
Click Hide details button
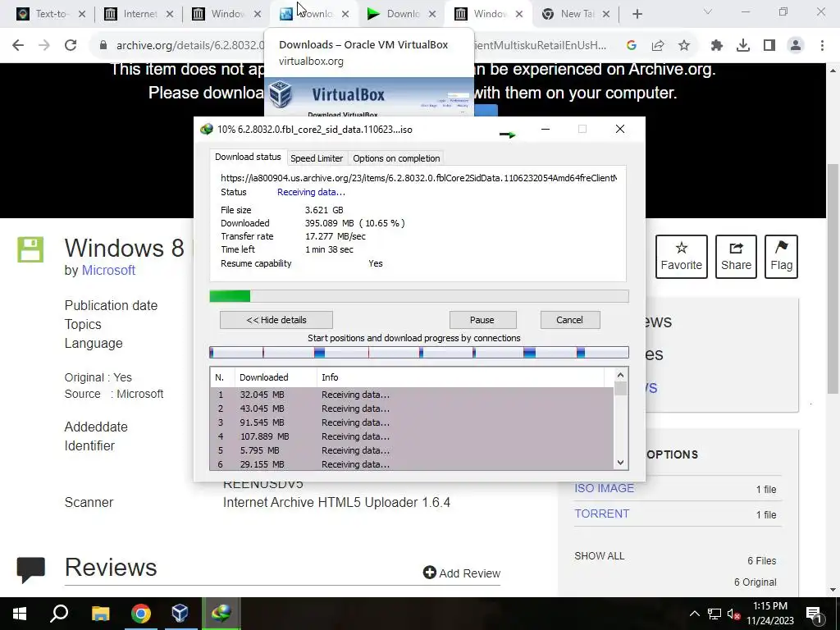click(276, 320)
